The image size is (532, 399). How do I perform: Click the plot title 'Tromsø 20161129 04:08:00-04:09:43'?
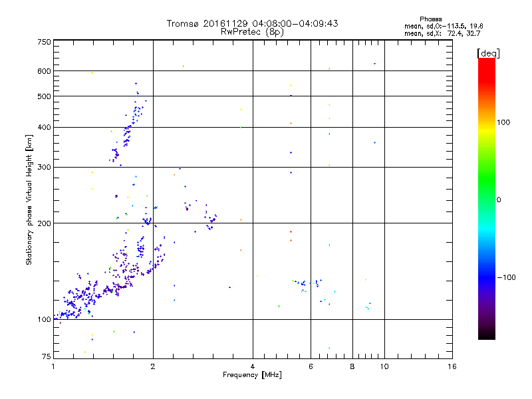pyautogui.click(x=252, y=23)
